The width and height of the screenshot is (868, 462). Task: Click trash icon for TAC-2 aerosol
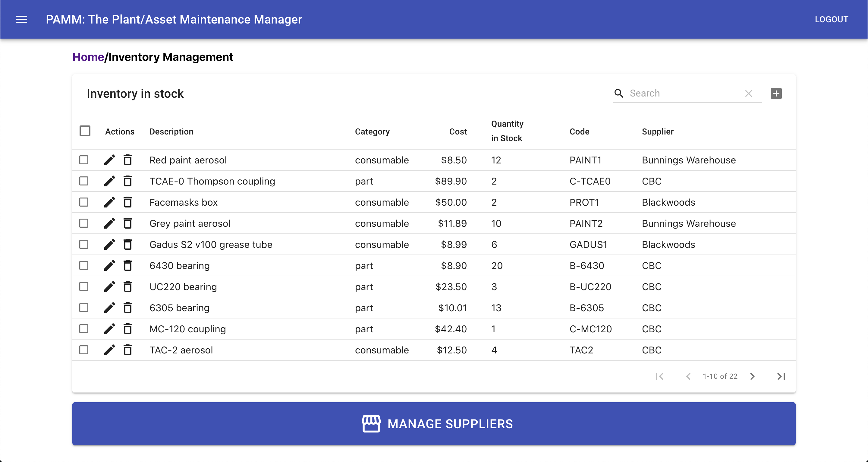pos(128,350)
